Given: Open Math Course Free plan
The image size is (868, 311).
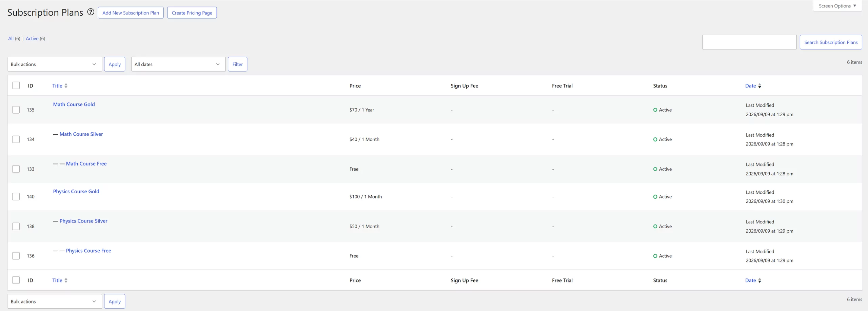Looking at the screenshot, I should (x=86, y=163).
